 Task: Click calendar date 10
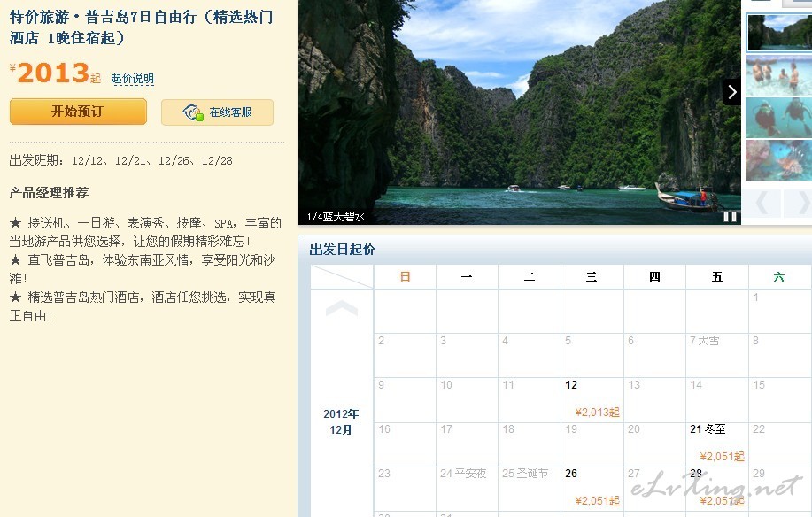click(446, 385)
